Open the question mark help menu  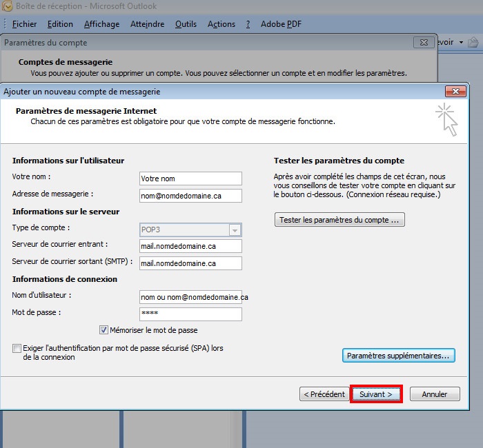[x=248, y=24]
